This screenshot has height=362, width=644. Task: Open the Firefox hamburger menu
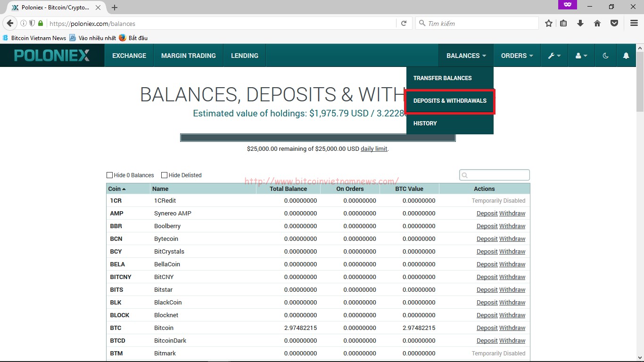pyautogui.click(x=634, y=23)
